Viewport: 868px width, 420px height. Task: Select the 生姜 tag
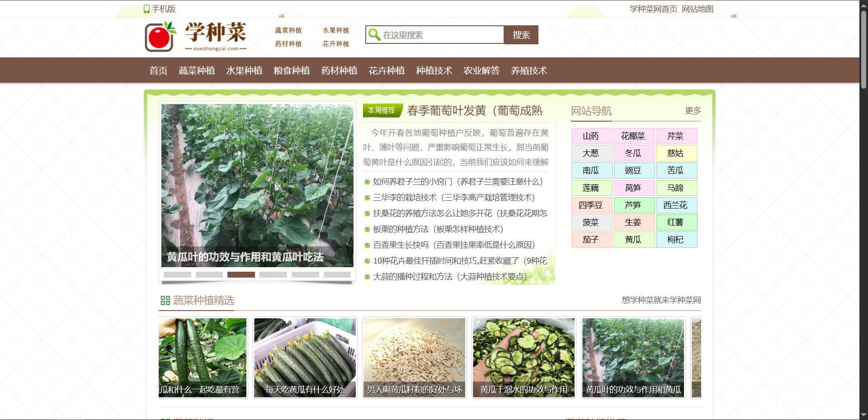click(x=634, y=222)
